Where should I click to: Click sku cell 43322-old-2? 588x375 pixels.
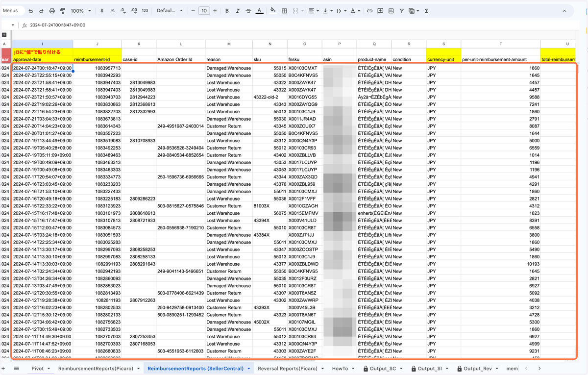click(270, 97)
